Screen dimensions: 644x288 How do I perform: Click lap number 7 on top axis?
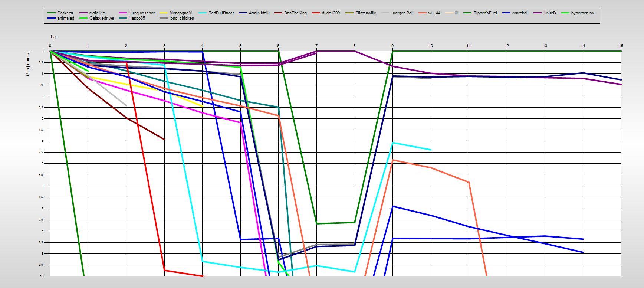(x=316, y=46)
